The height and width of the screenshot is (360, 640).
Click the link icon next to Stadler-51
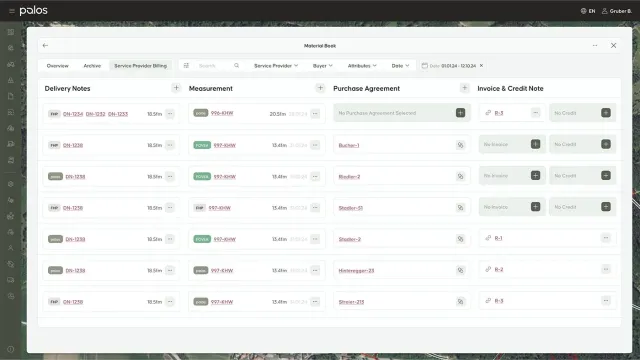point(460,208)
